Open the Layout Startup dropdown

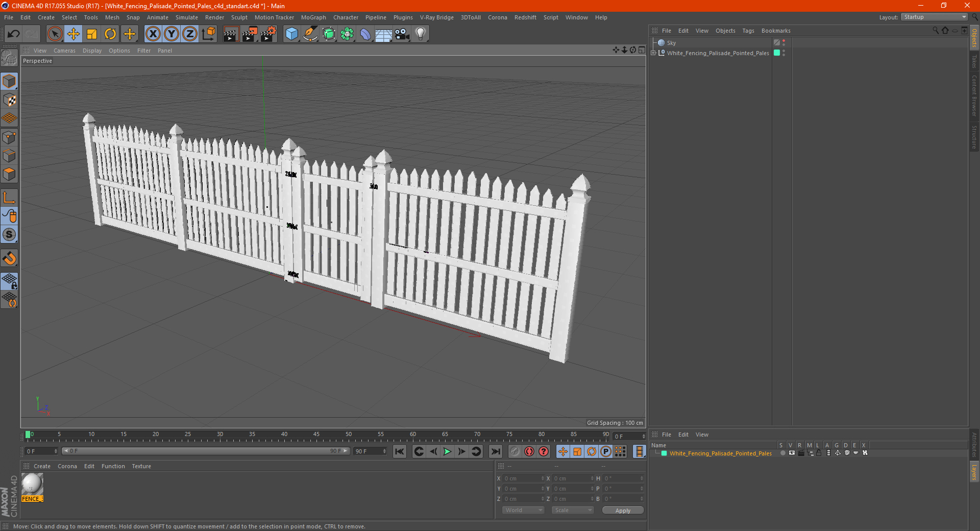click(935, 17)
